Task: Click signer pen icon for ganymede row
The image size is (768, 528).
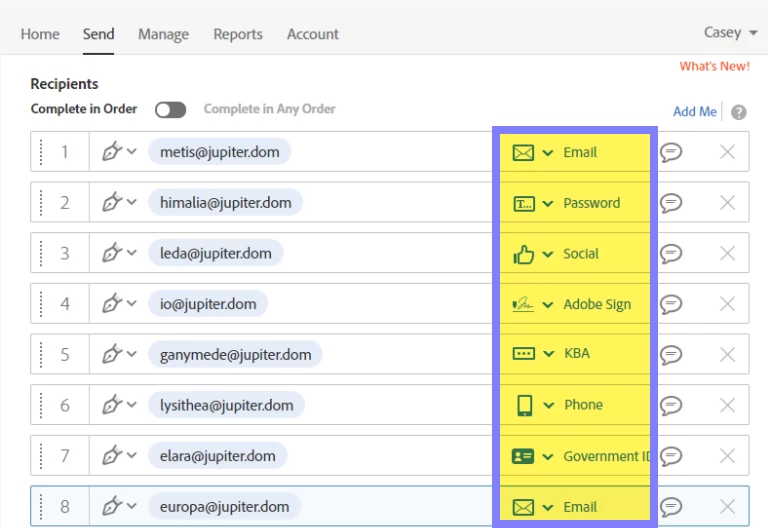Action: click(112, 354)
